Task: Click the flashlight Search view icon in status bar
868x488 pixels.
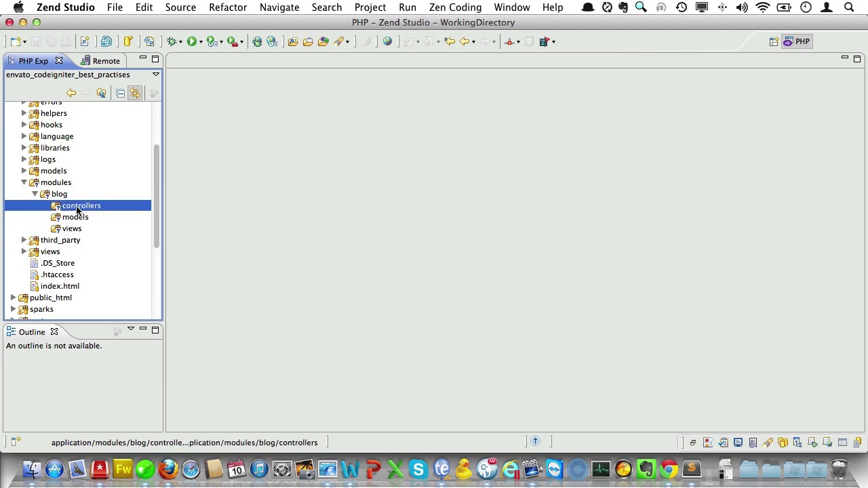Action: [768, 443]
